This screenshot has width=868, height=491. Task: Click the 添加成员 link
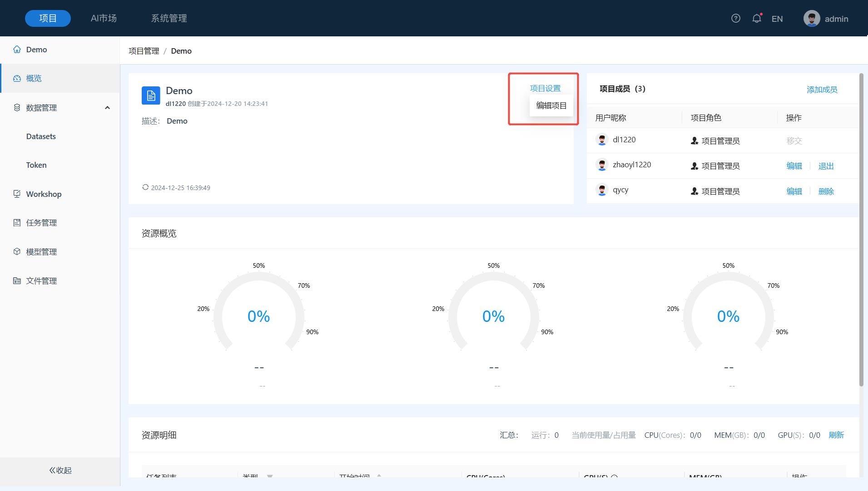click(x=822, y=90)
